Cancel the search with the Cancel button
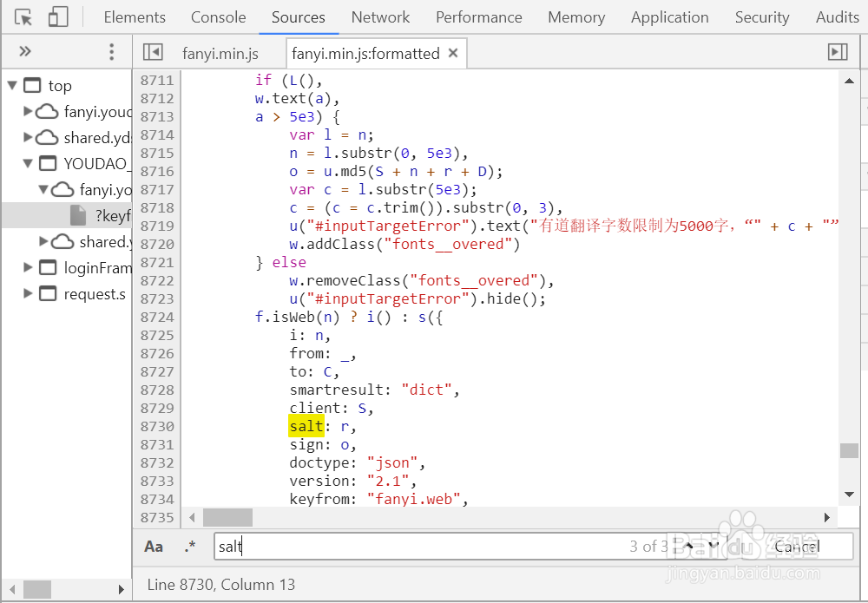 pyautogui.click(x=795, y=547)
